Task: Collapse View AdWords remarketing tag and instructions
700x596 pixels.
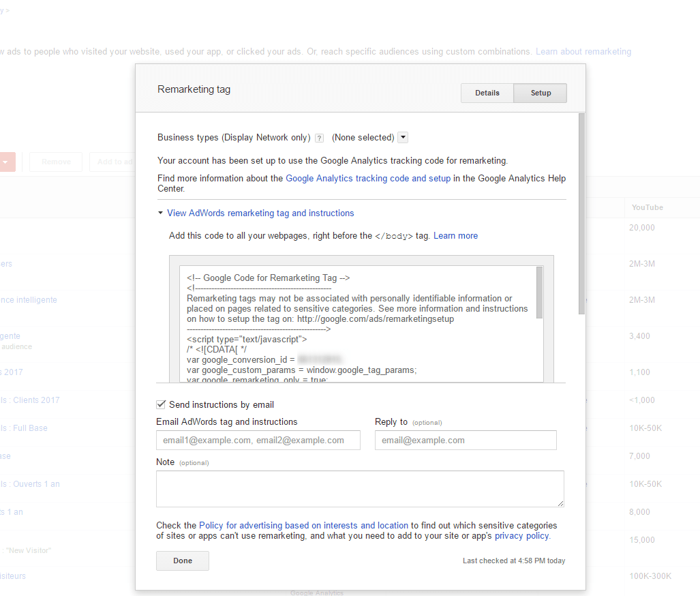Action: tap(260, 213)
